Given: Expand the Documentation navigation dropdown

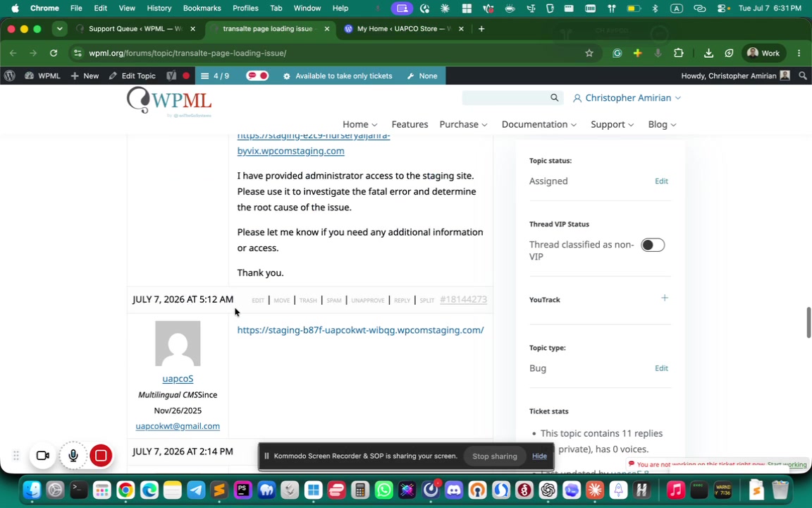Looking at the screenshot, I should (x=539, y=124).
